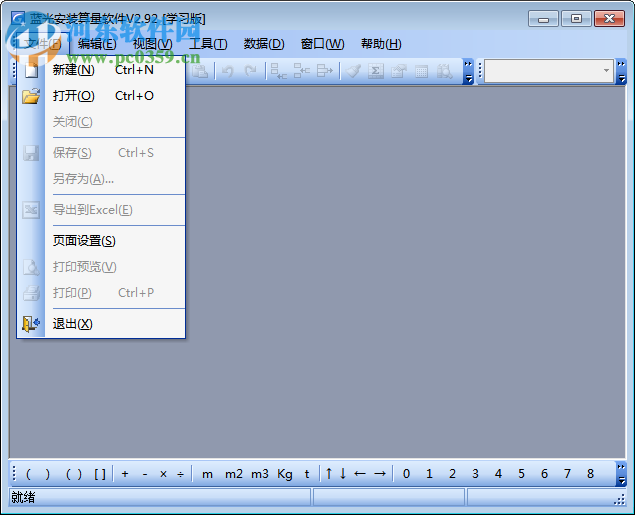Viewport: 635px width, 515px height.
Task: Click the right arrow → button
Action: pyautogui.click(x=380, y=474)
